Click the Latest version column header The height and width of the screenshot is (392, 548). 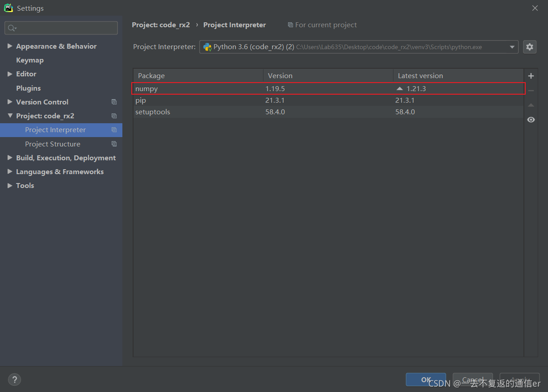tap(458, 75)
